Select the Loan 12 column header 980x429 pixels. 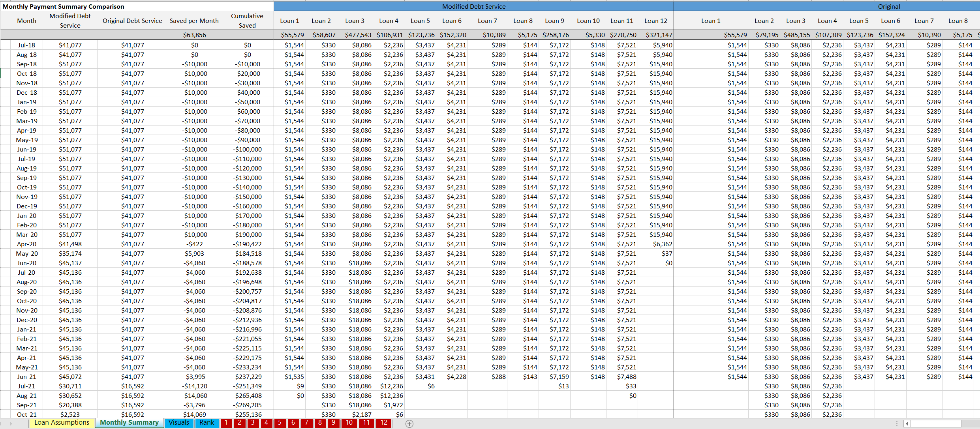[655, 21]
